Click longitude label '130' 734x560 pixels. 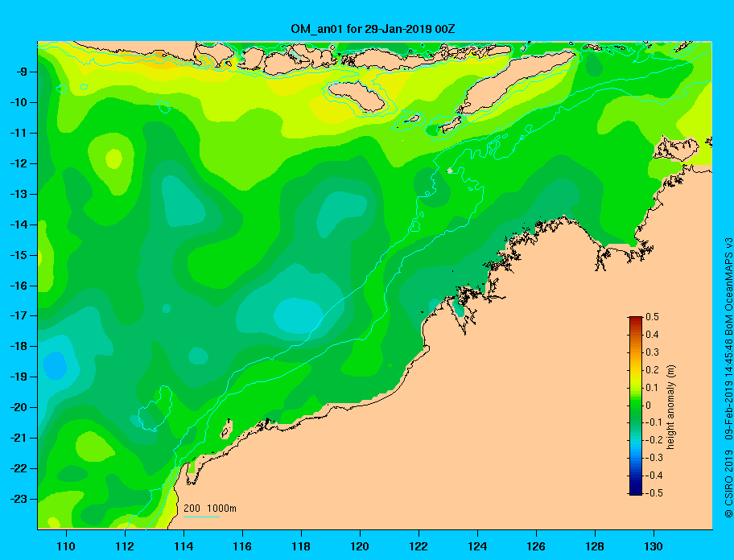coord(654,546)
